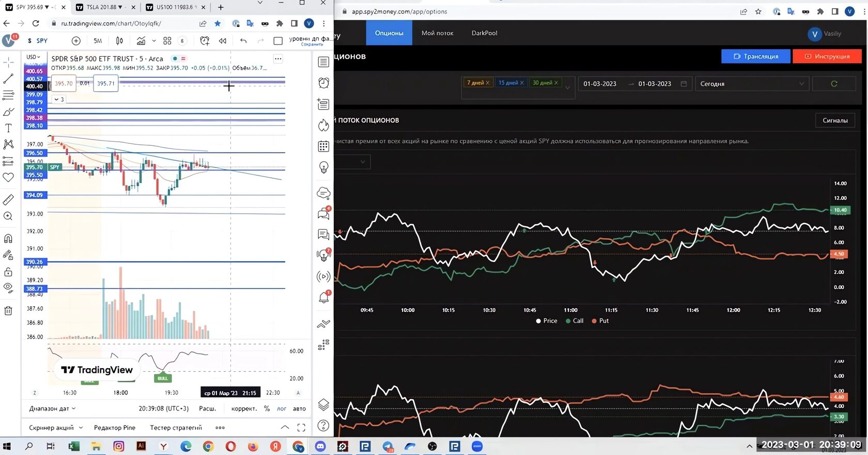The height and width of the screenshot is (455, 868).
Task: Open the patterns drawing tool
Action: (x=8, y=144)
